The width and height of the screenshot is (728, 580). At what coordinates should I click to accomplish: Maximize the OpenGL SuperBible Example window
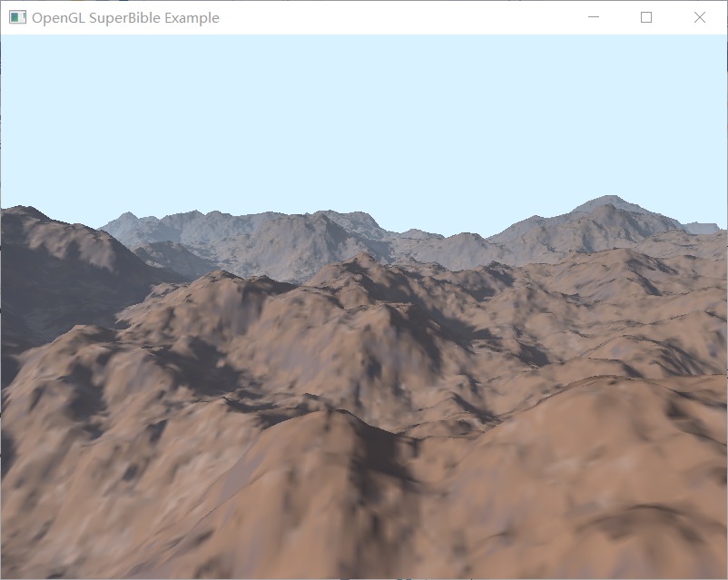click(646, 17)
